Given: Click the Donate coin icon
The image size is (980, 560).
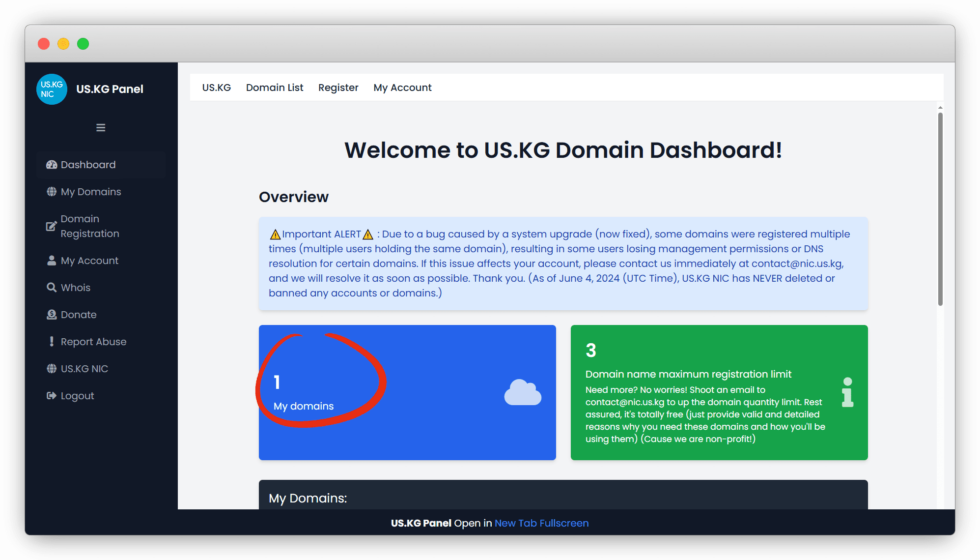Looking at the screenshot, I should [52, 315].
